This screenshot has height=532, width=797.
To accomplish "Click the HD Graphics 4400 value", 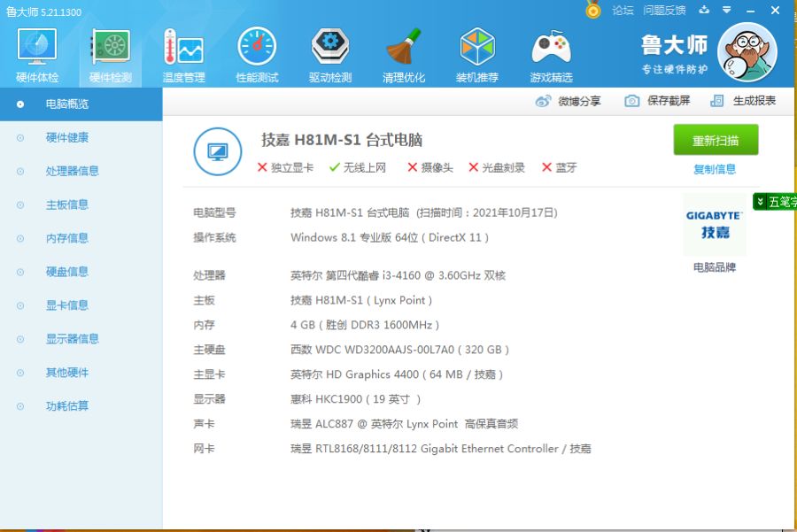I will tap(397, 374).
